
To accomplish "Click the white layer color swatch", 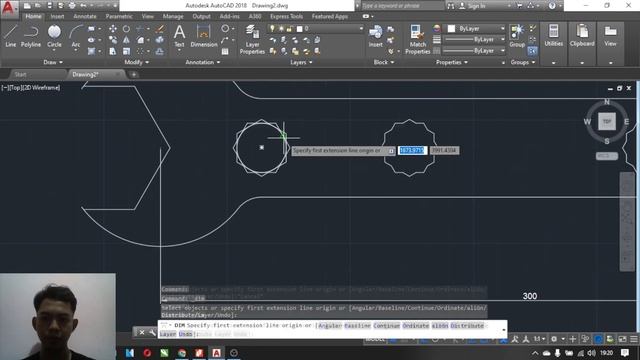I will [300, 29].
